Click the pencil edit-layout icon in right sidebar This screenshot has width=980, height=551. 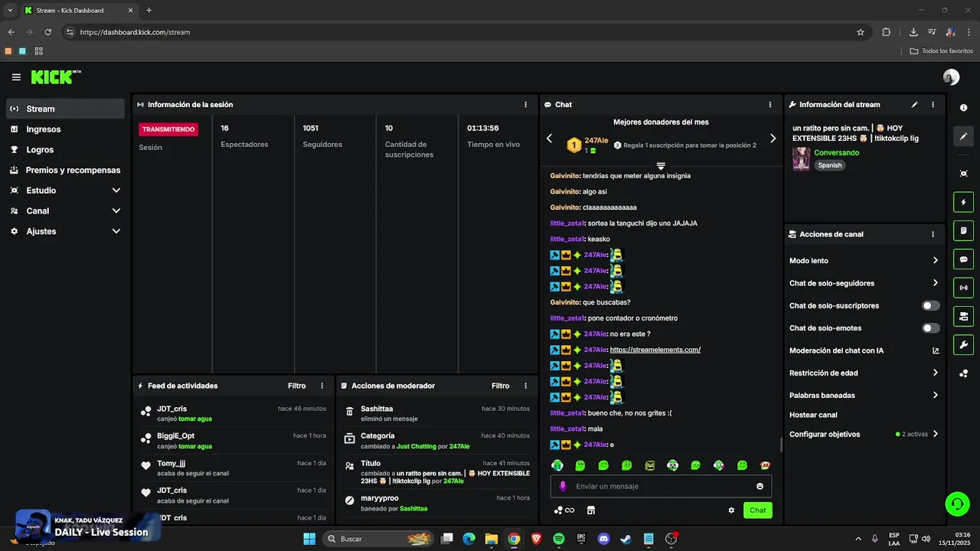click(x=963, y=136)
